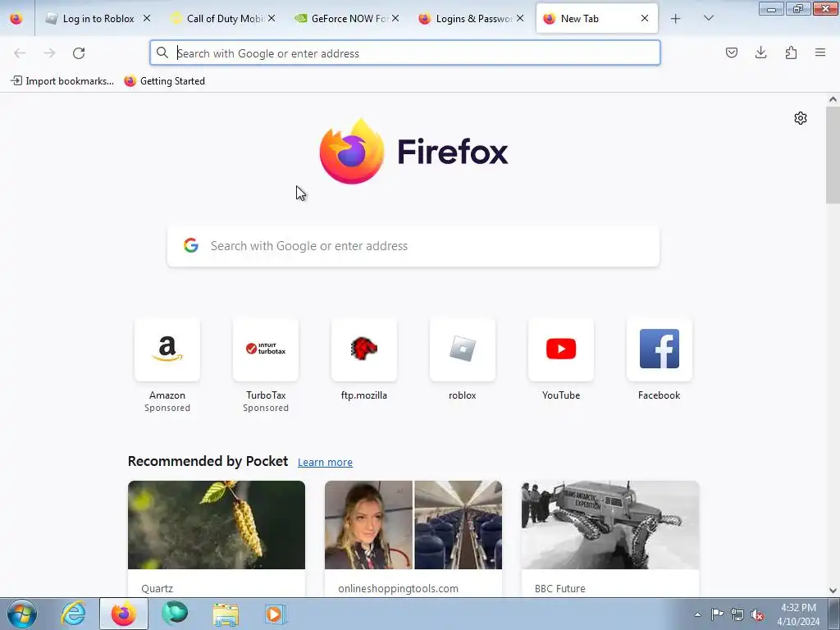This screenshot has height=630, width=840.
Task: Click Import bookmarks in bookmarks toolbar
Action: (62, 81)
